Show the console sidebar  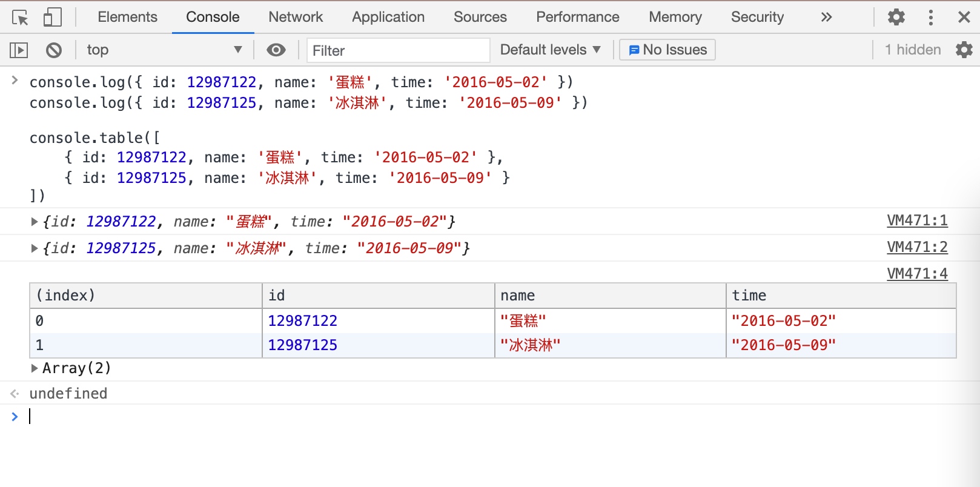tap(19, 50)
